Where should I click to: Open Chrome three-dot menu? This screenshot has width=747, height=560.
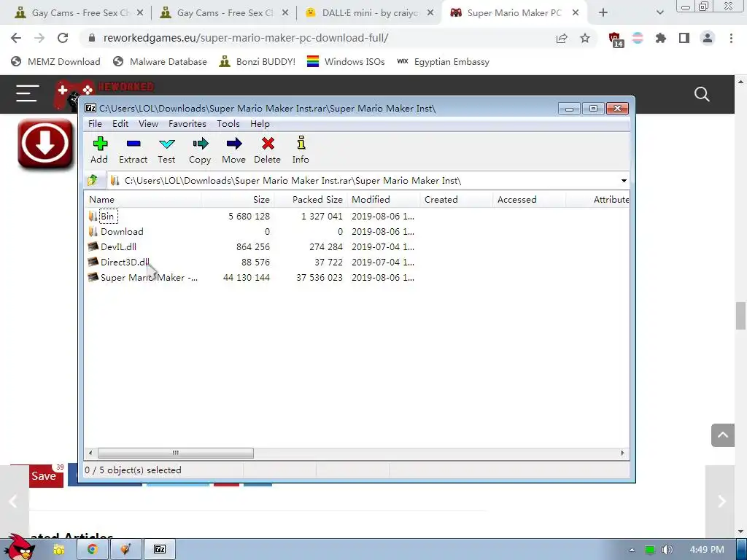731,38
